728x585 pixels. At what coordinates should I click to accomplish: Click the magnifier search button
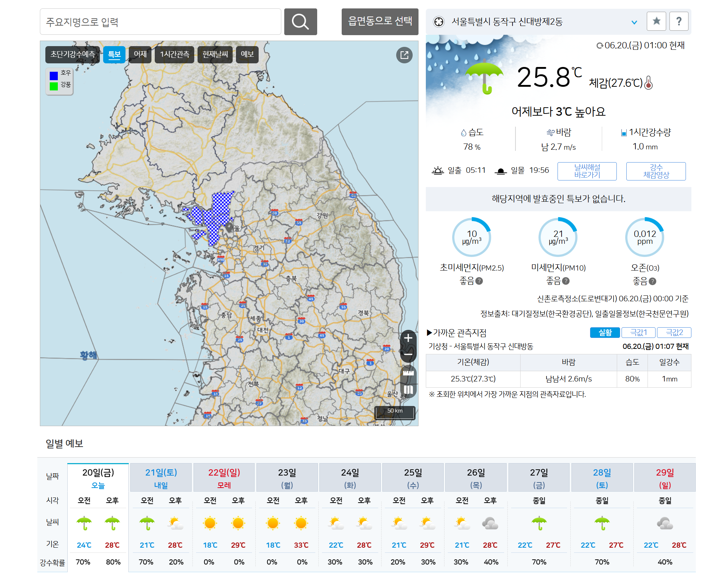coord(300,22)
